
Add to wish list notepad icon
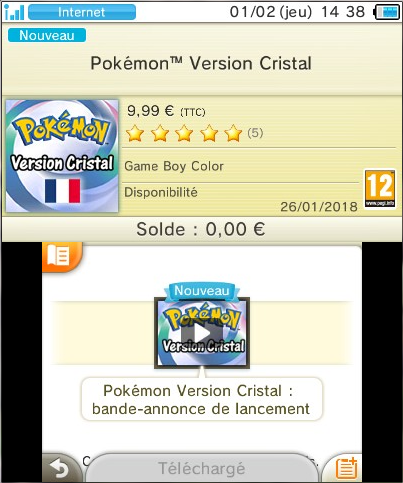tap(344, 468)
